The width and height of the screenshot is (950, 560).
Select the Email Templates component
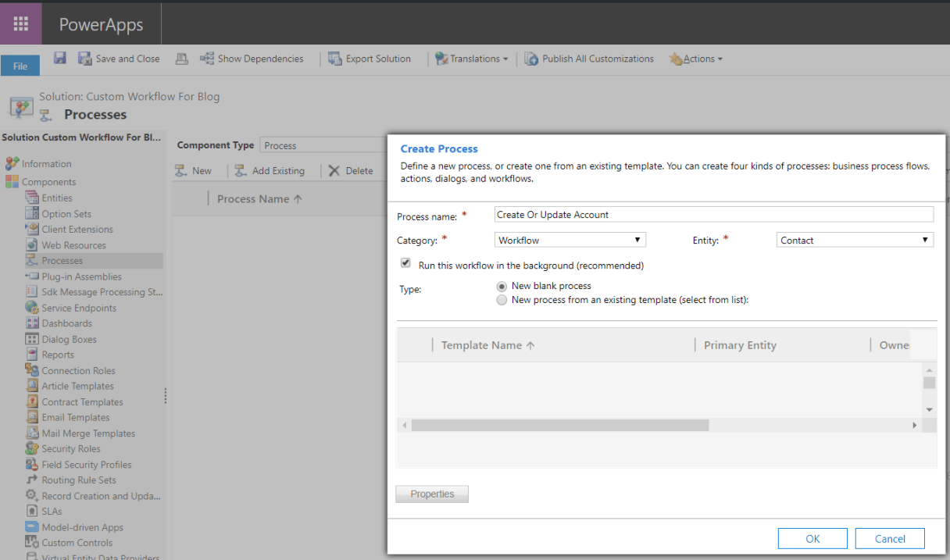(78, 416)
